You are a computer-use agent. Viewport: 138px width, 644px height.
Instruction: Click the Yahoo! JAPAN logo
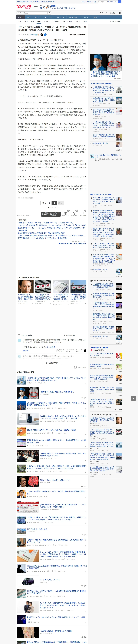coord(24,7)
